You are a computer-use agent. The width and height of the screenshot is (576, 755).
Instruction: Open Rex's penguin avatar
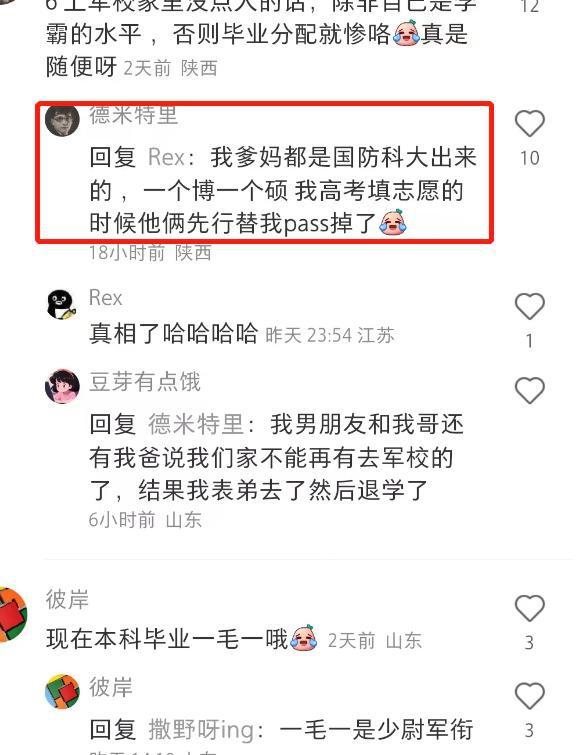(62, 304)
